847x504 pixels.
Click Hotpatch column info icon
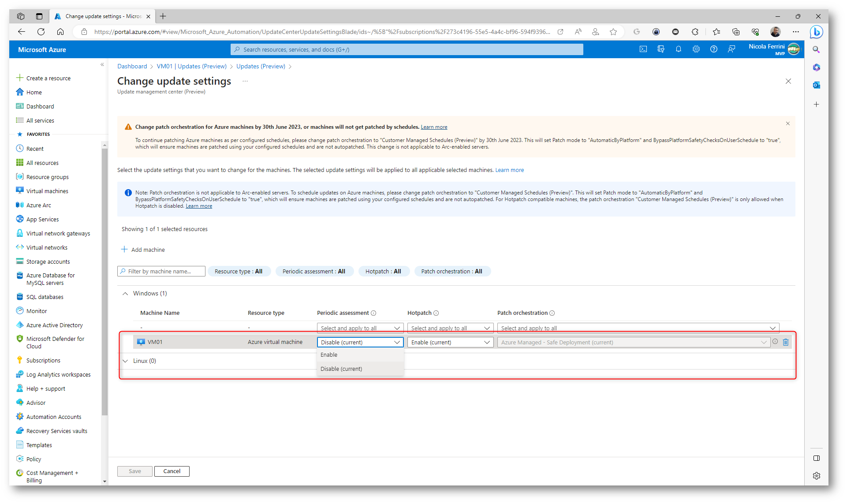pyautogui.click(x=436, y=313)
